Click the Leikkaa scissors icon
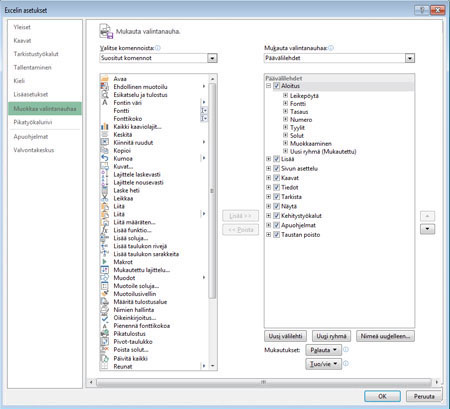This screenshot has width=450, height=409. (x=105, y=198)
